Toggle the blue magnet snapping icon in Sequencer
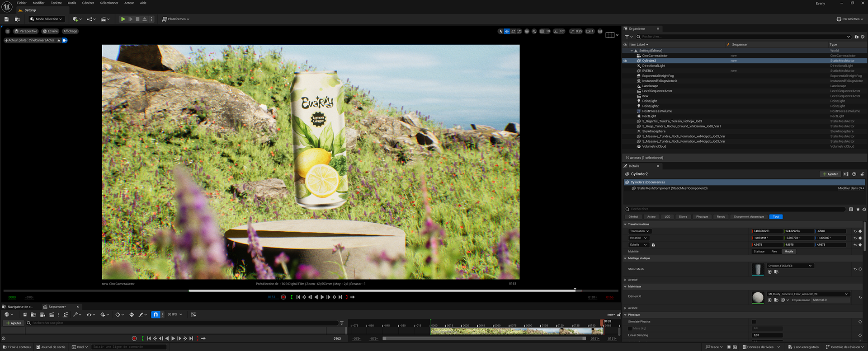Image resolution: width=868 pixels, height=351 pixels. [156, 314]
